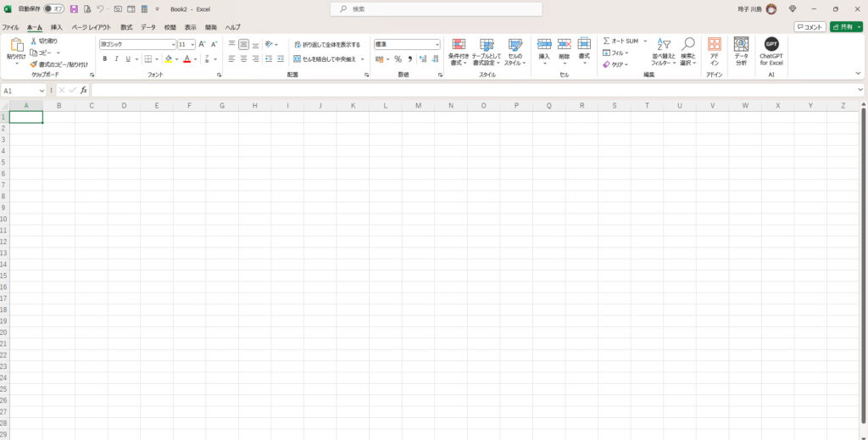Viewport: 868px width, 440px height.
Task: Click the 検索 search box in title bar
Action: [436, 8]
